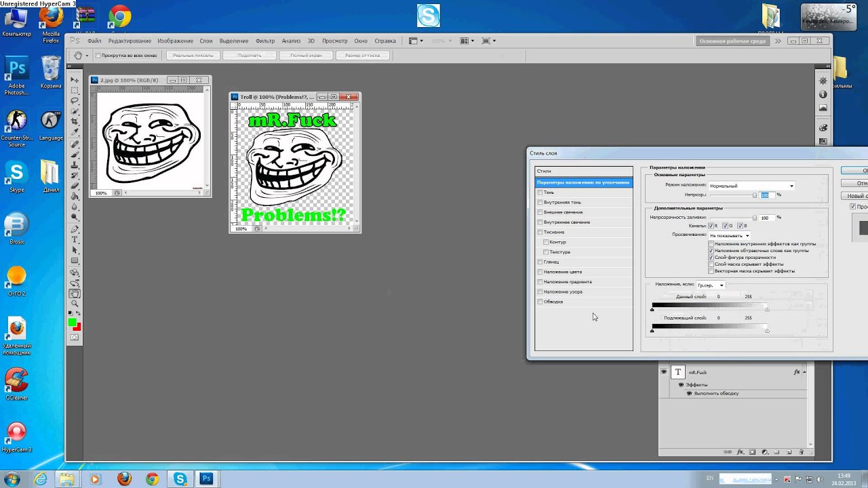
Task: Select the Rectangle shape tool
Action: (75, 260)
